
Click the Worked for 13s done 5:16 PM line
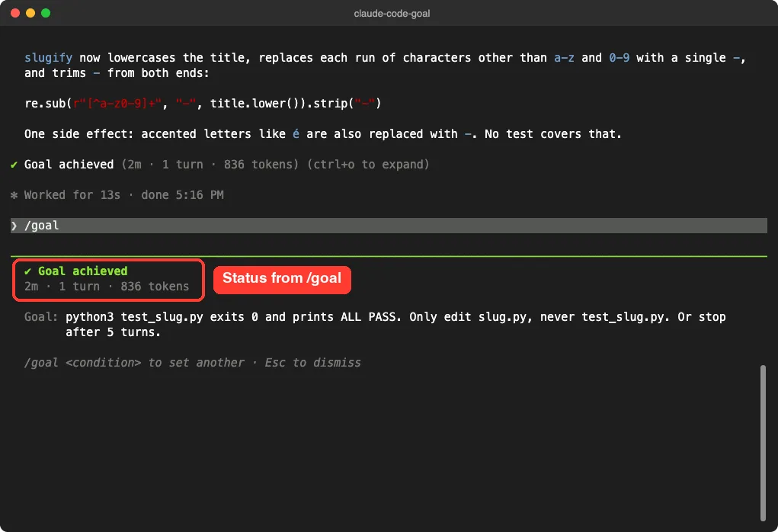123,195
